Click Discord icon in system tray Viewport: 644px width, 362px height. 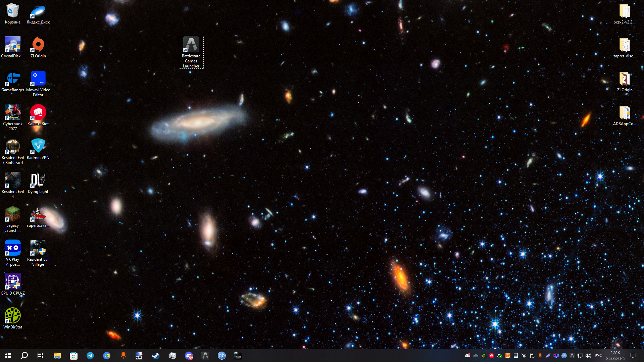(467, 356)
